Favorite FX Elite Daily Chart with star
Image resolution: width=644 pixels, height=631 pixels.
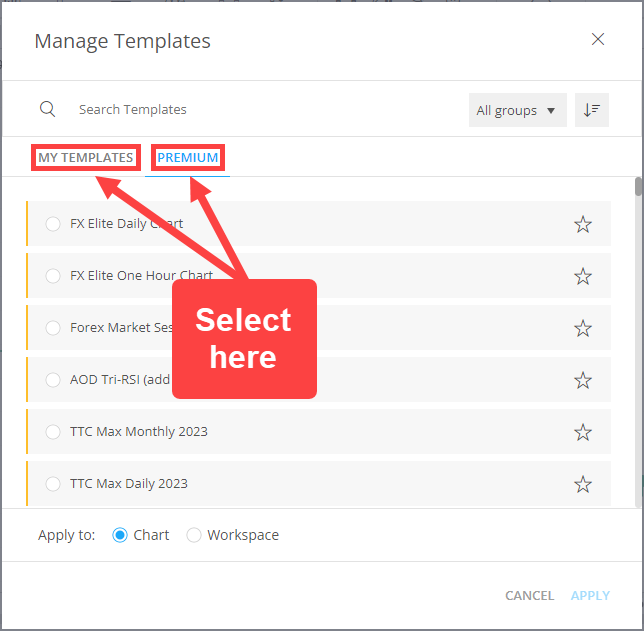582,224
